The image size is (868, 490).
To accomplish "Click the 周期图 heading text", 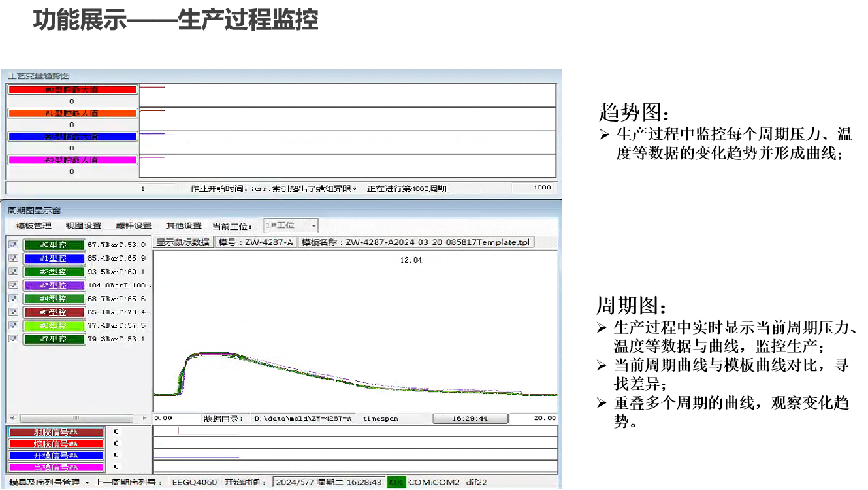I will click(632, 306).
